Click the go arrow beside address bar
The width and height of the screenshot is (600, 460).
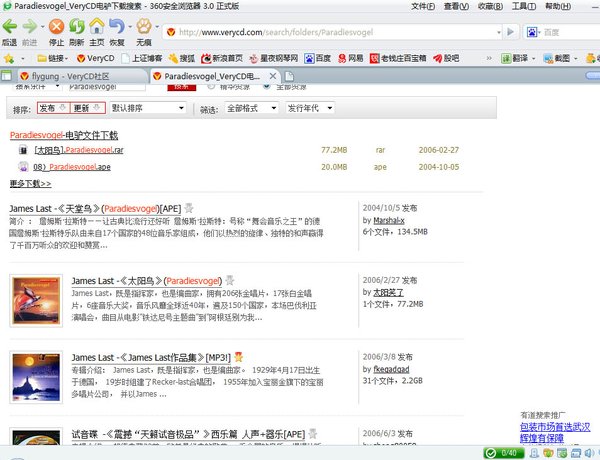coord(510,32)
